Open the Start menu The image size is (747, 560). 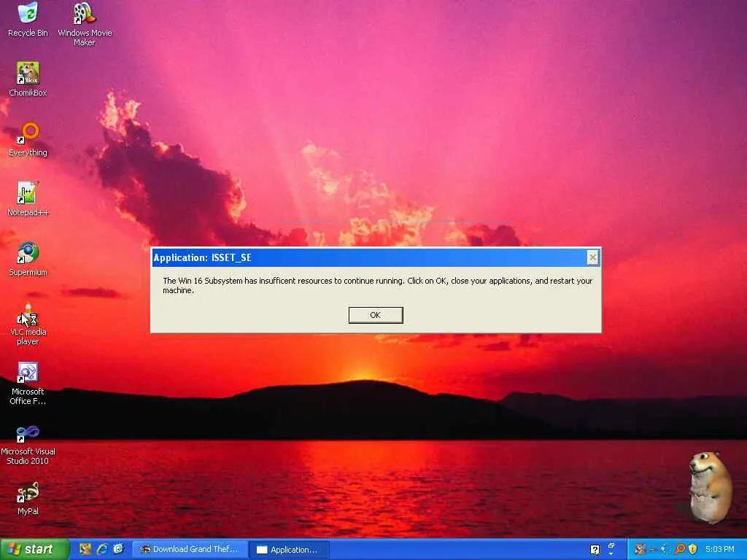pos(35,549)
